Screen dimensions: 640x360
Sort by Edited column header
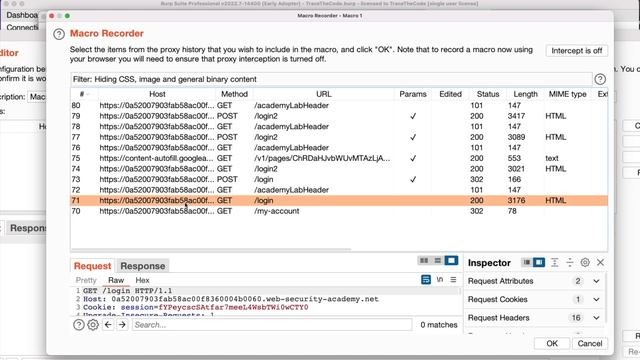click(451, 94)
